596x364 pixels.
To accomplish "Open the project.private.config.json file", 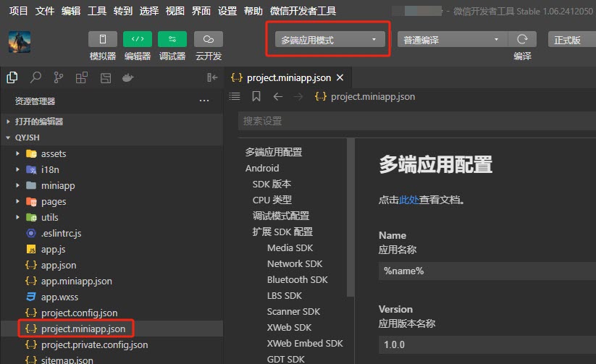I will tap(112, 344).
